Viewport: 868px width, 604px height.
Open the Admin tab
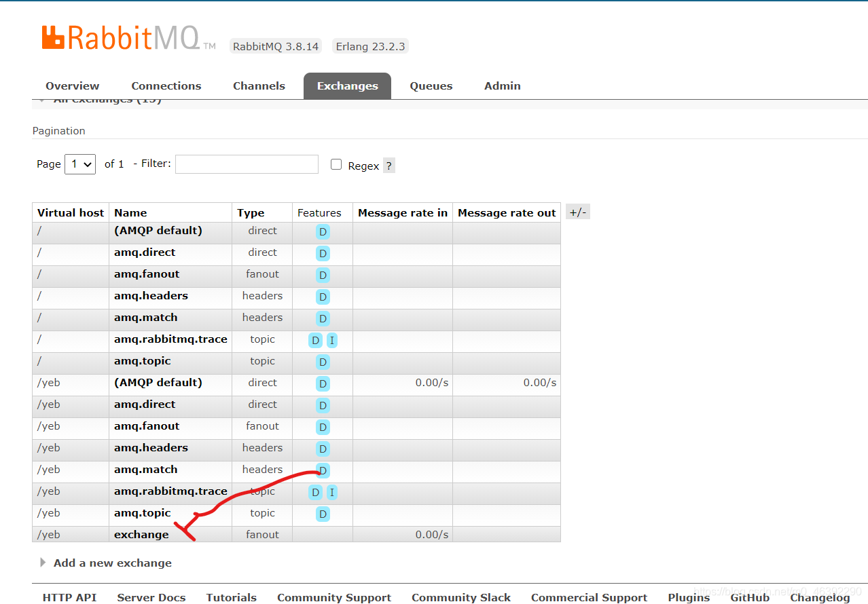pos(503,86)
